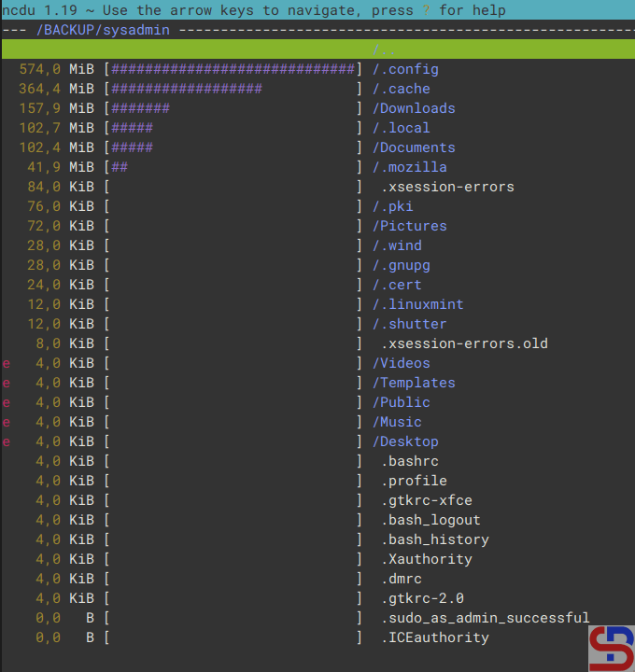Screen dimensions: 635x672
Task: Open the /.config directory entry
Action: (x=405, y=69)
